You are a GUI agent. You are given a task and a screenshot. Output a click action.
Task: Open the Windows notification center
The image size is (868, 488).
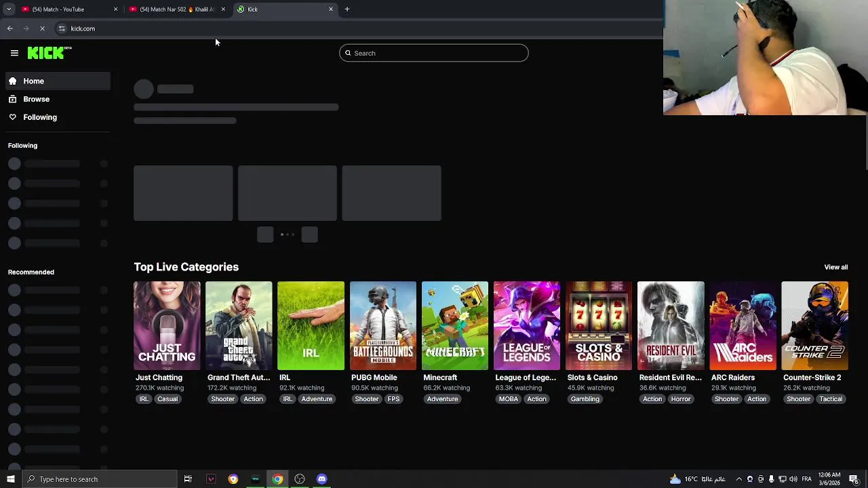[854, 479]
